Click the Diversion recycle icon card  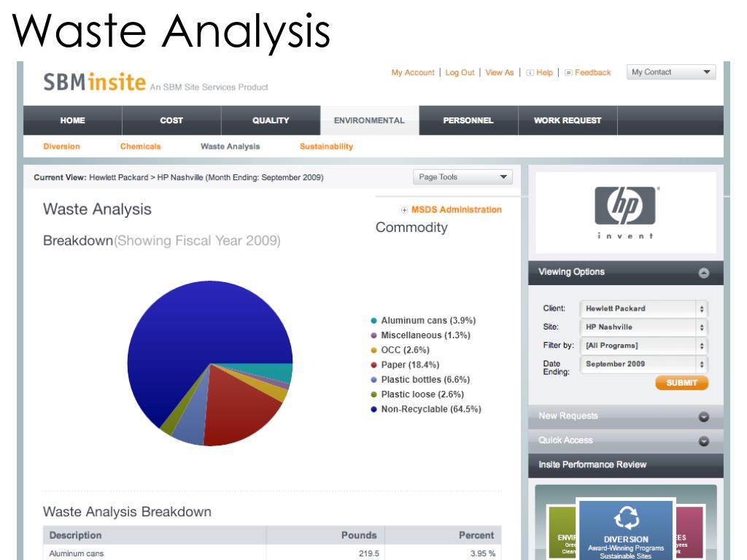point(626,529)
